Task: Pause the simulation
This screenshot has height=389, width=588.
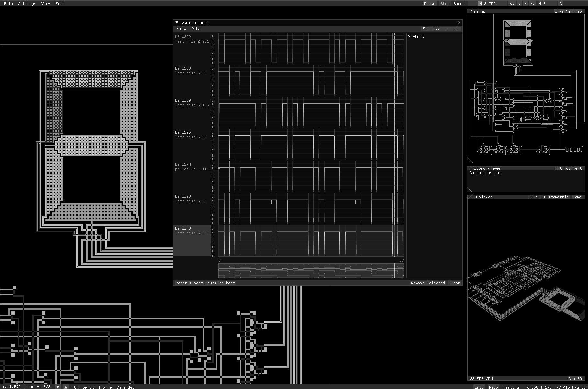Action: (429, 4)
